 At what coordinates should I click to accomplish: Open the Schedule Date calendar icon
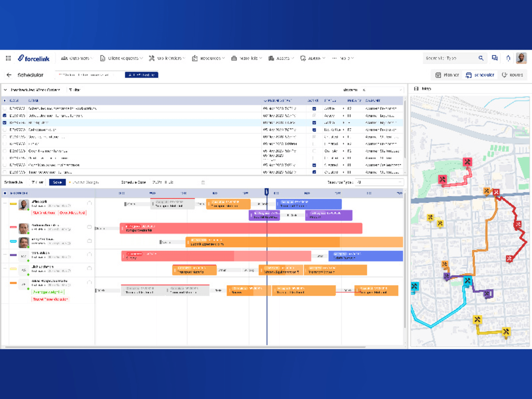tap(203, 182)
